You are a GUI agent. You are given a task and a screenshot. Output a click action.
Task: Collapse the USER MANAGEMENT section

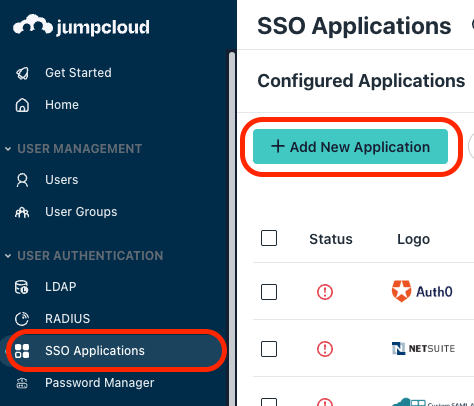pos(8,149)
